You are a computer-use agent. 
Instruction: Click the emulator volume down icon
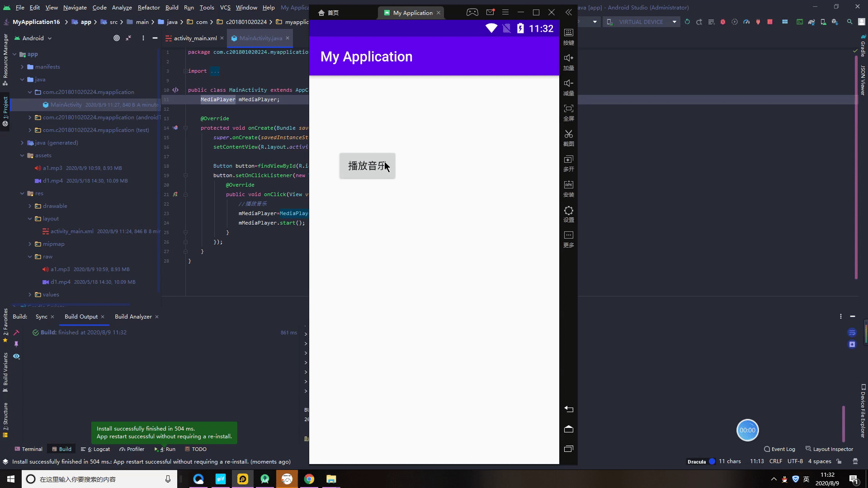click(568, 84)
